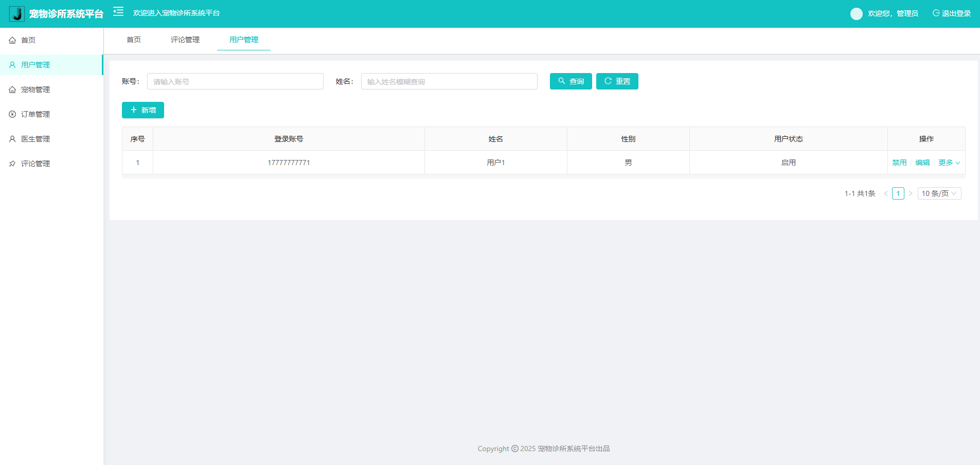Click 退出登录 logout link

[952, 13]
